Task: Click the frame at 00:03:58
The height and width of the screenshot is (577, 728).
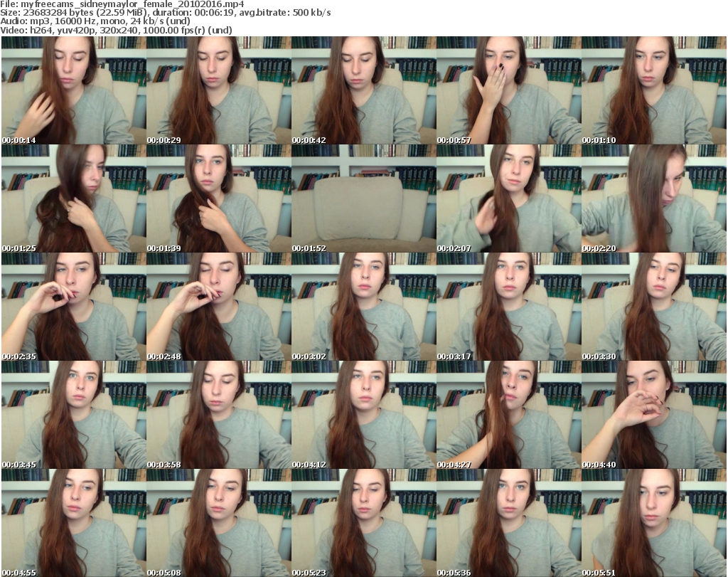Action: pyautogui.click(x=219, y=414)
